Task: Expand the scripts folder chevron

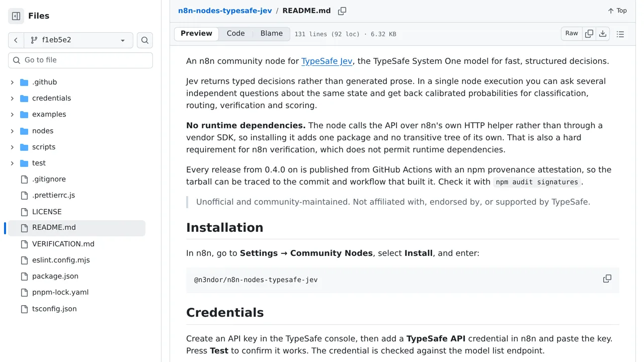Action: click(x=12, y=147)
